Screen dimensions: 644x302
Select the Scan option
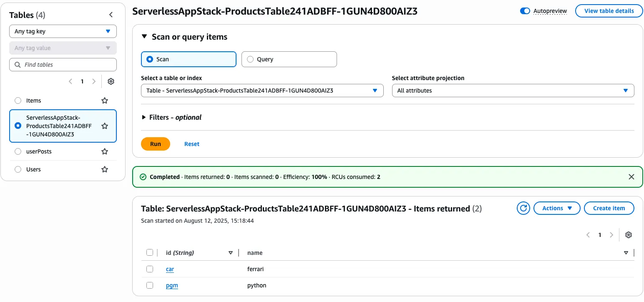pyautogui.click(x=189, y=59)
